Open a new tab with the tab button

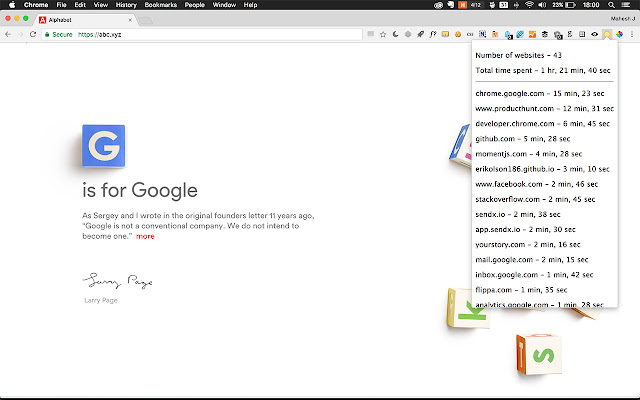(x=145, y=20)
